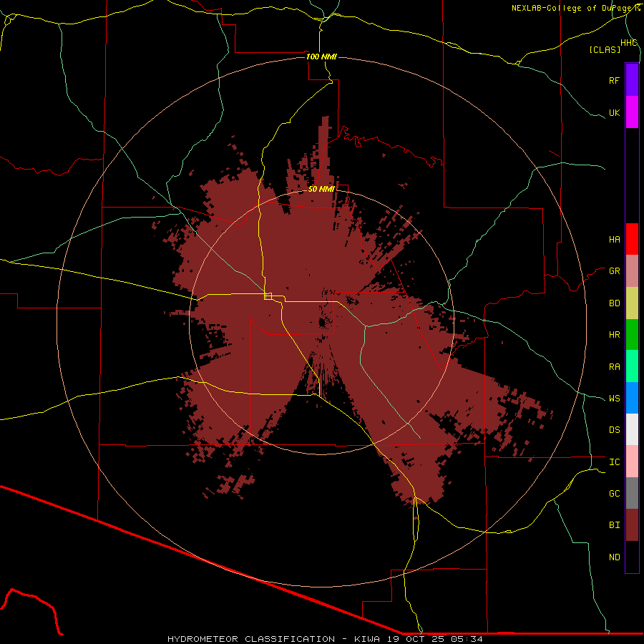Click the '[CLAS]' legend header
The image size is (644, 644).
605,49
